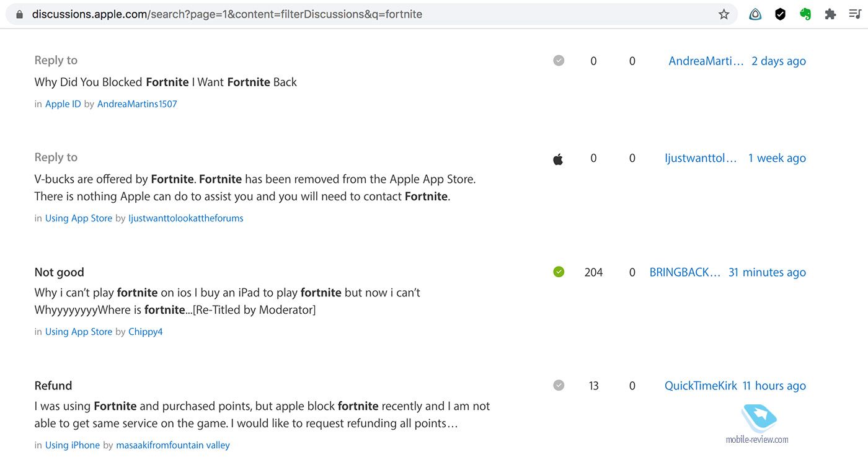Click the '2 days ago' timestamp

click(779, 61)
